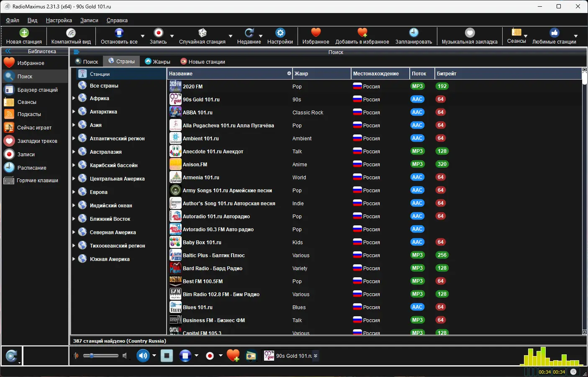
Task: Open the station selector dropdown showing 90s Gold 101.ru
Action: pos(316,356)
